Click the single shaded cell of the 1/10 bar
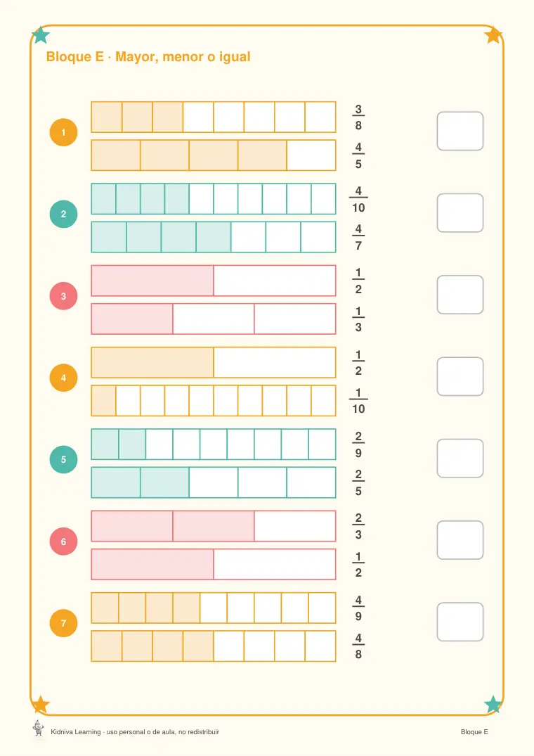 pyautogui.click(x=103, y=401)
